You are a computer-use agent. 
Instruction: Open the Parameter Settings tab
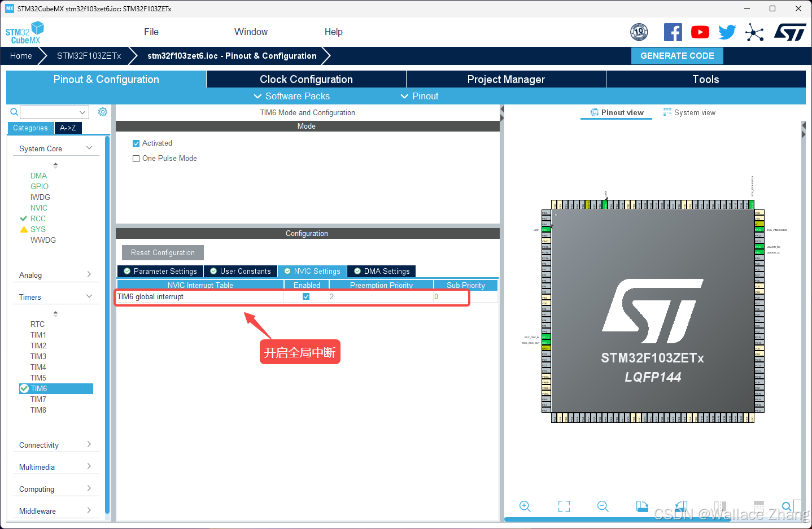(x=160, y=272)
